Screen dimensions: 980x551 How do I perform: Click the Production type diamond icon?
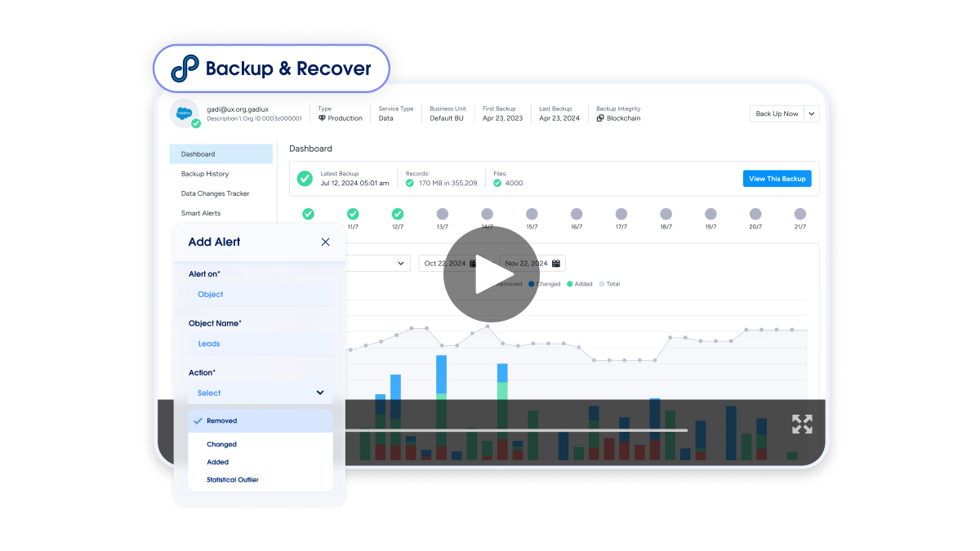pyautogui.click(x=322, y=118)
